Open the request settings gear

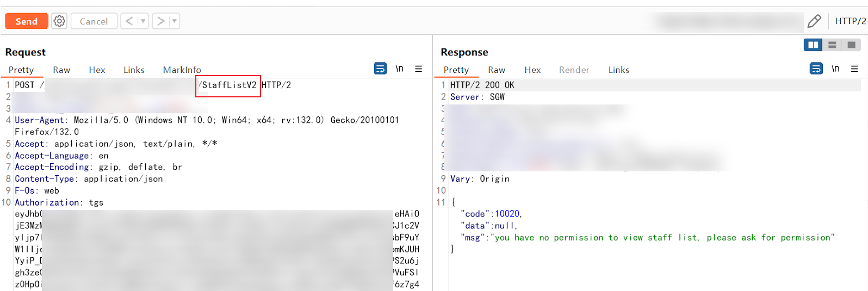pos(59,21)
